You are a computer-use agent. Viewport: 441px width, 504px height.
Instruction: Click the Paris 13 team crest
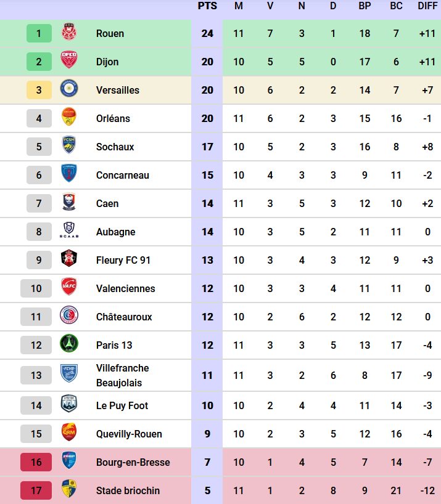pos(68,345)
